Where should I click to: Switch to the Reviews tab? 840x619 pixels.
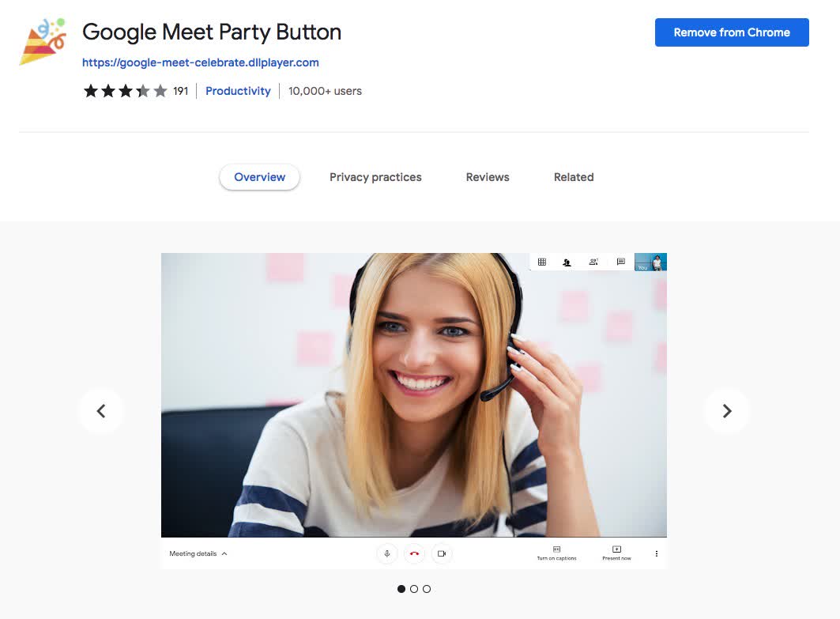[x=488, y=177]
